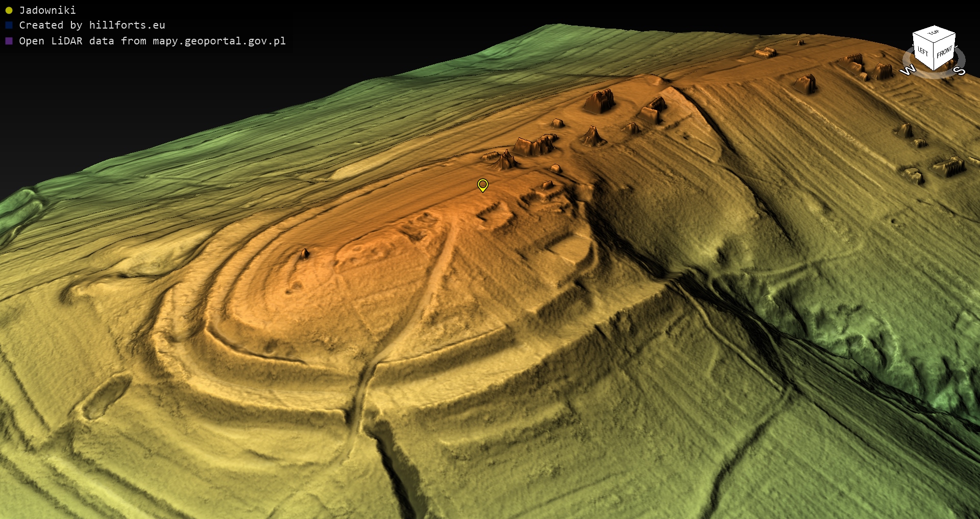Click the yellow Jadowniki location pin

pos(482,185)
